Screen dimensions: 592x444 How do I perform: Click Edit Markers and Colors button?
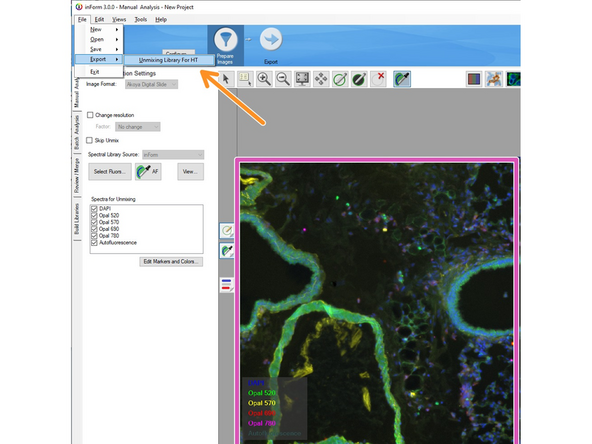coord(171,262)
